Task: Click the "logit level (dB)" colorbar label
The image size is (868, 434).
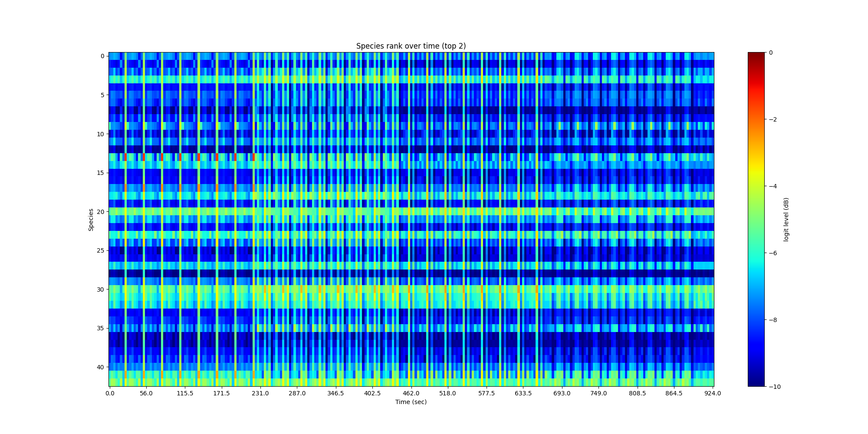Action: pos(786,220)
